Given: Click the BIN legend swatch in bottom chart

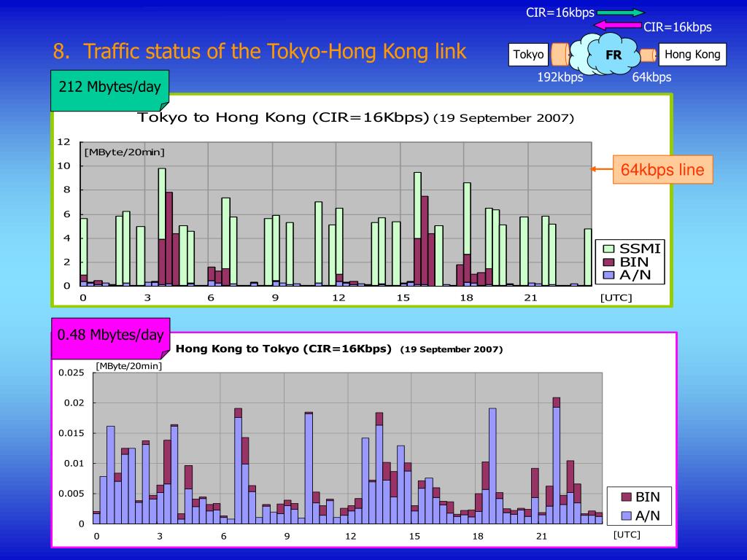Looking at the screenshot, I should click(627, 497).
